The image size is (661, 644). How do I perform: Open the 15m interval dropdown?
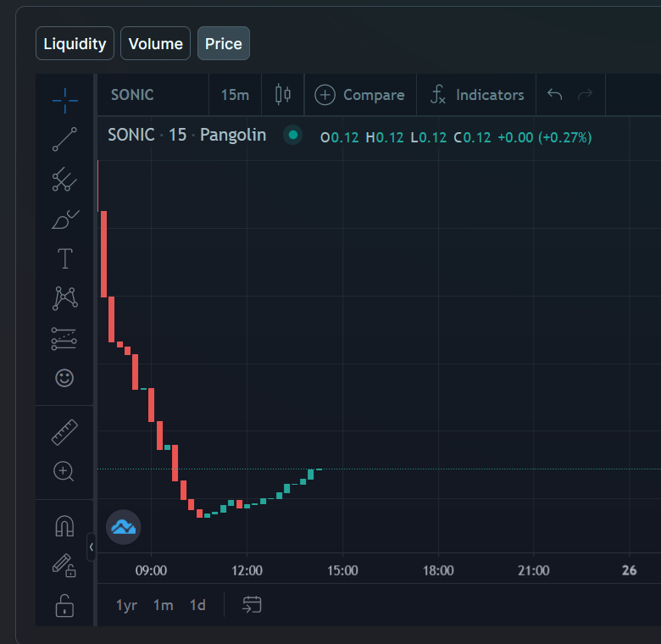(x=236, y=95)
